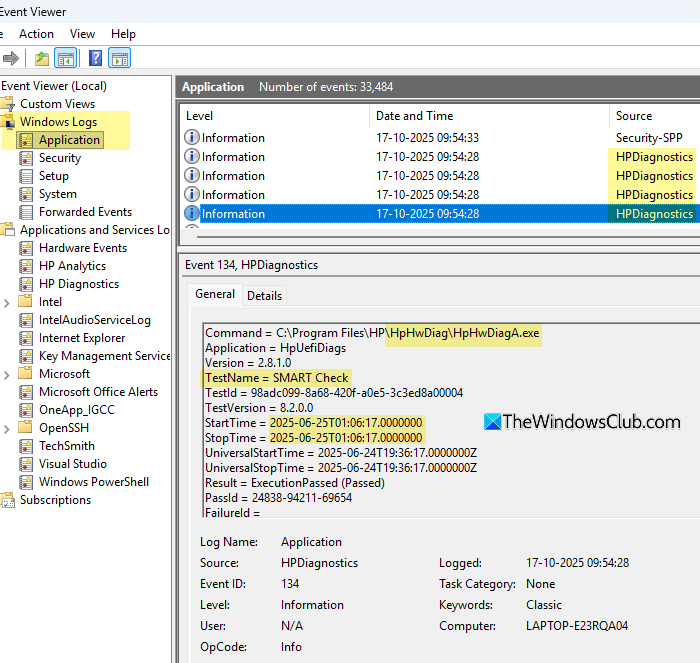The image size is (700, 663).
Task: Open the Action menu
Action: point(36,34)
